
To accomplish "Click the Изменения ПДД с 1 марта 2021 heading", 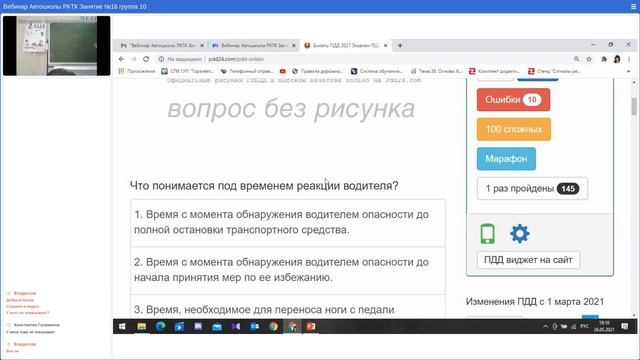I will coord(535,302).
